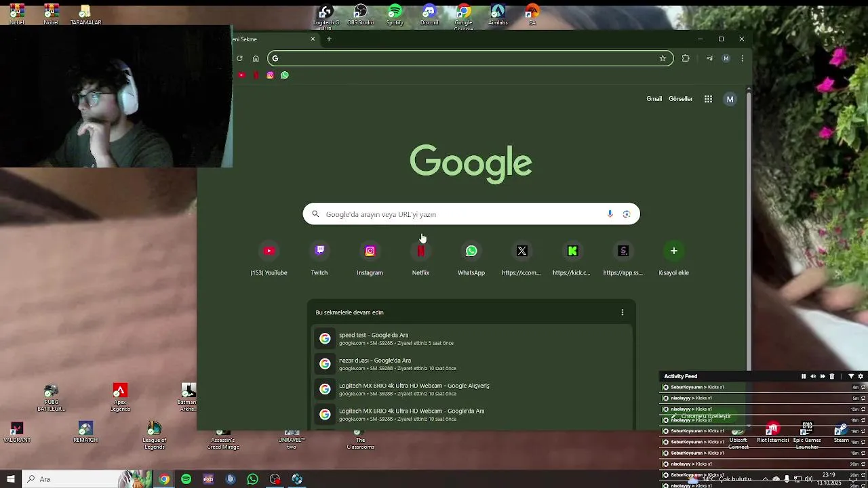Close the Yeni Sekme tab
868x488 pixels.
point(313,39)
